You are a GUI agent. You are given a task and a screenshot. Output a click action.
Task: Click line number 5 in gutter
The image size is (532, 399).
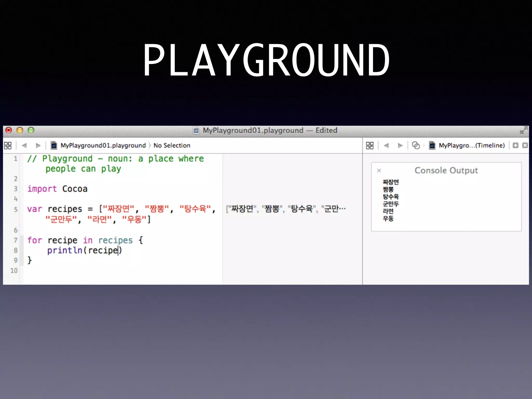pos(16,209)
